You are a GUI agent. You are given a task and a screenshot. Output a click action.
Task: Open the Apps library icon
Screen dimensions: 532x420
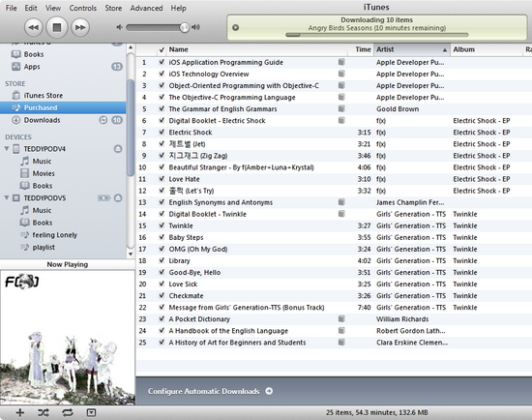[x=15, y=67]
